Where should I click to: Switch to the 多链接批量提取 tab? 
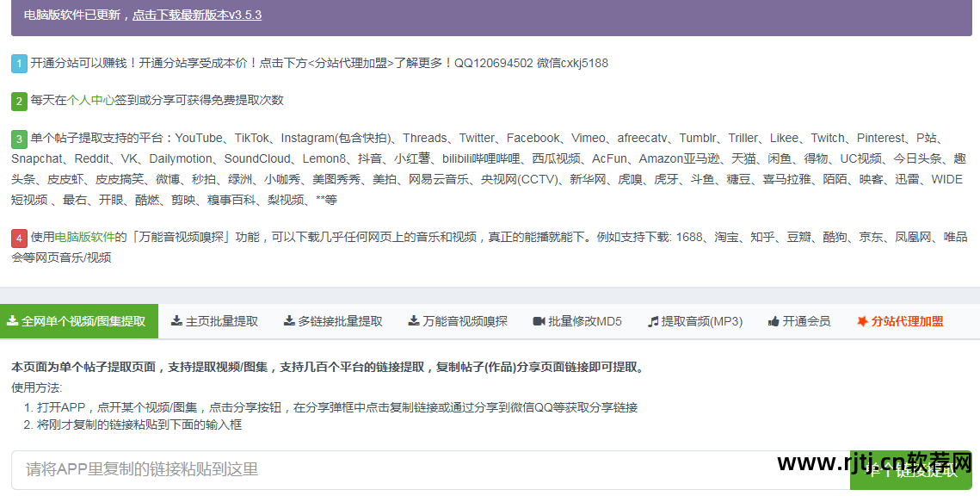(x=333, y=321)
